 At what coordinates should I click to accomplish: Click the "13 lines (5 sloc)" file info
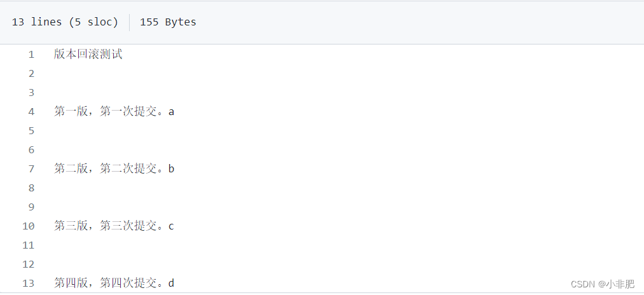[x=65, y=22]
